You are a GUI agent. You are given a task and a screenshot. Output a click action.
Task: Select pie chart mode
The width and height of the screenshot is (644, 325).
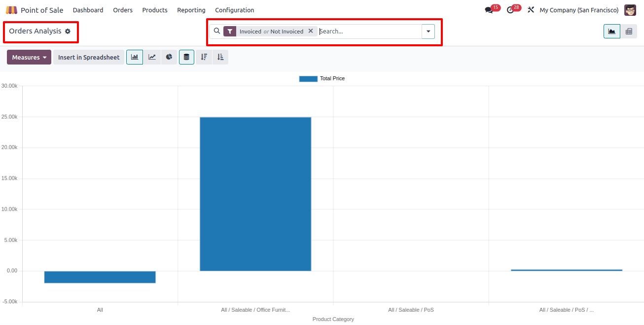(169, 57)
